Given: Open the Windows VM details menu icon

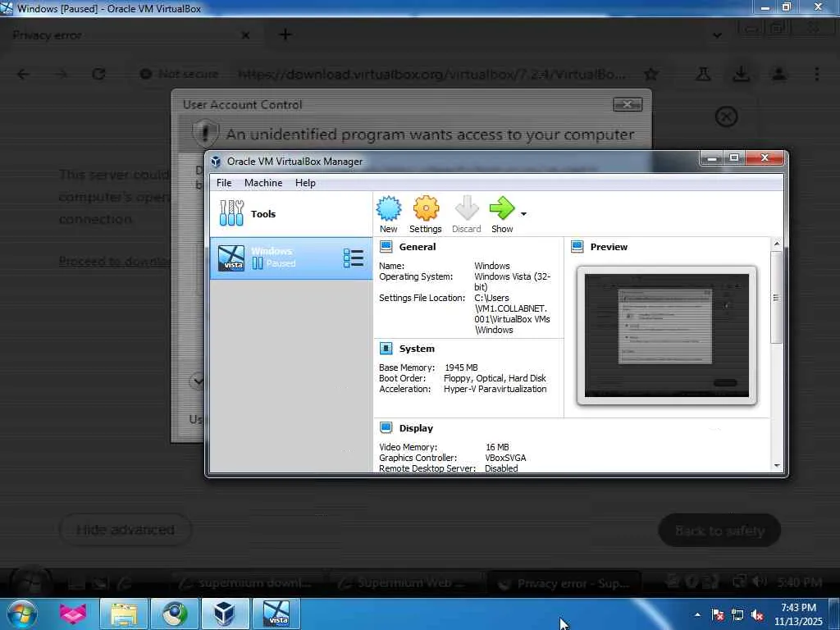Looking at the screenshot, I should (x=354, y=258).
